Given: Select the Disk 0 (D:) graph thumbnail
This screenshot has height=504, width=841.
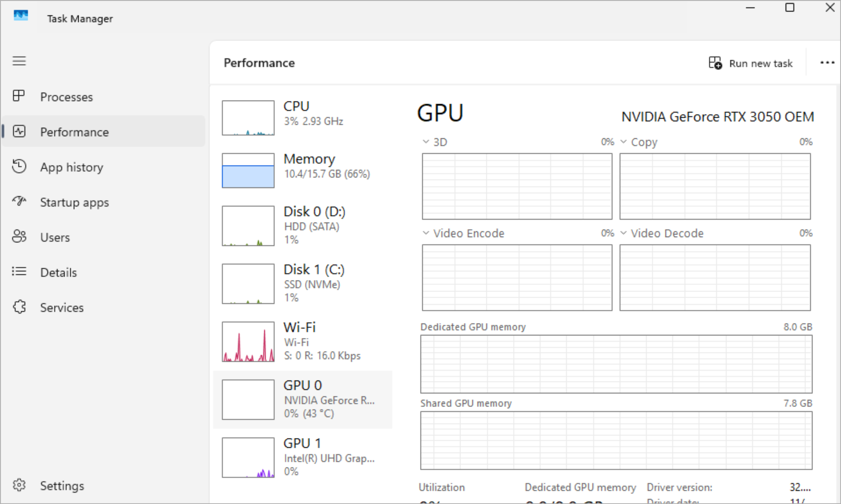Looking at the screenshot, I should (x=248, y=226).
